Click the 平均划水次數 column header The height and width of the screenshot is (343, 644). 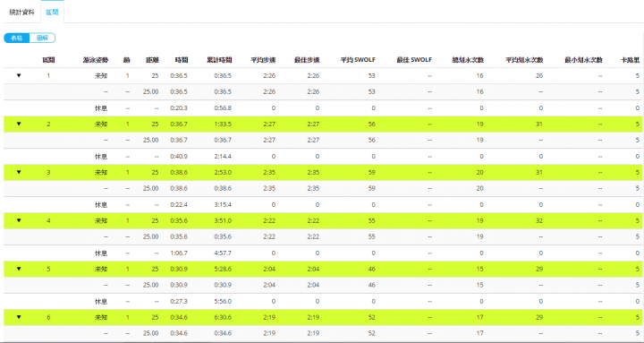[x=524, y=60]
